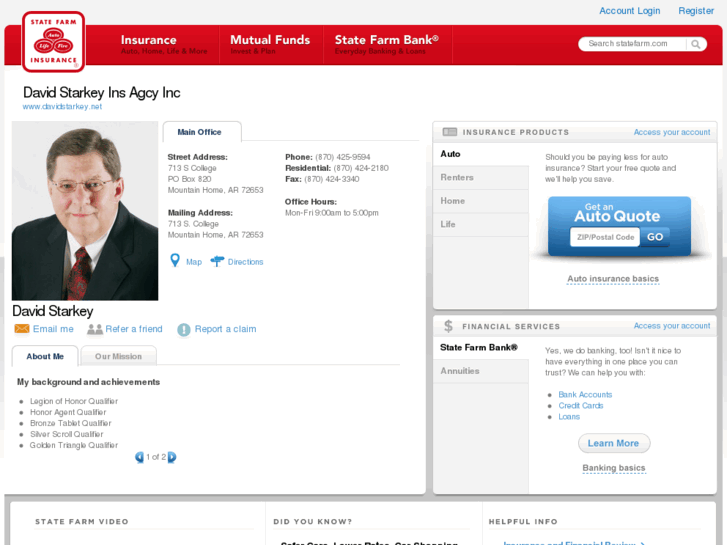
Task: Click the 'Bronze Tablet Qualifier' item
Action: point(70,423)
